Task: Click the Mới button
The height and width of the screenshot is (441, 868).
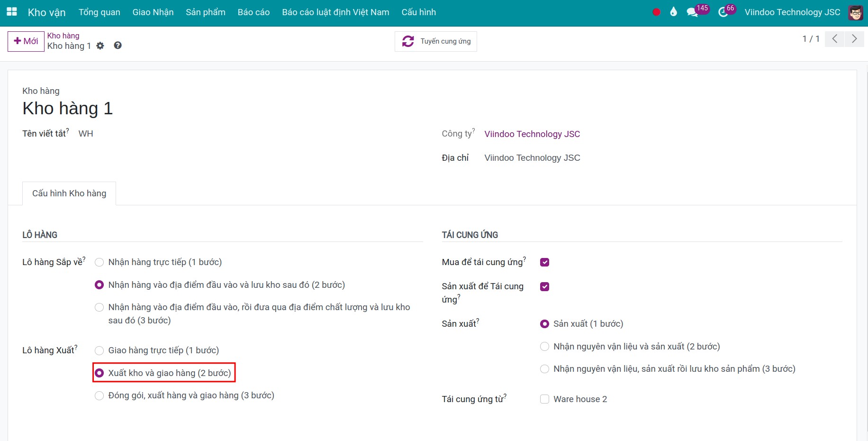Action: pyautogui.click(x=26, y=41)
